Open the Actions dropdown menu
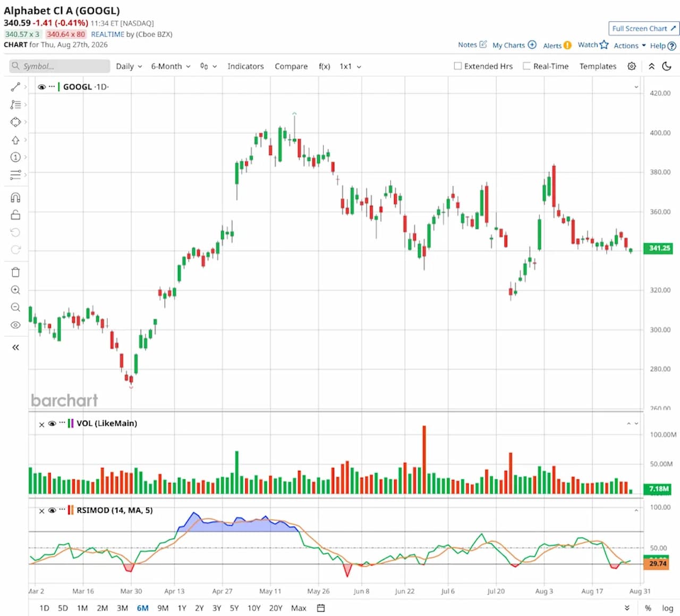Screen dimensions: 680x616 click(630, 46)
